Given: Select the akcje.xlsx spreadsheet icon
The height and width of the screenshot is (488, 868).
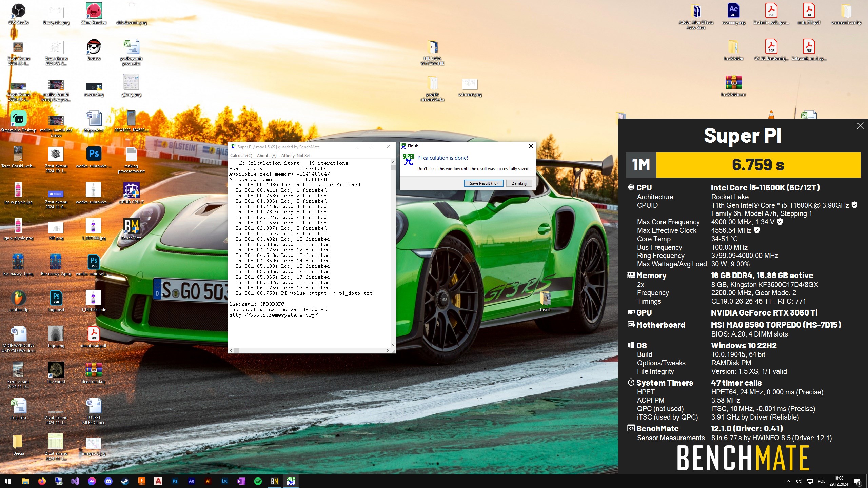Looking at the screenshot, I should pos(18,409).
